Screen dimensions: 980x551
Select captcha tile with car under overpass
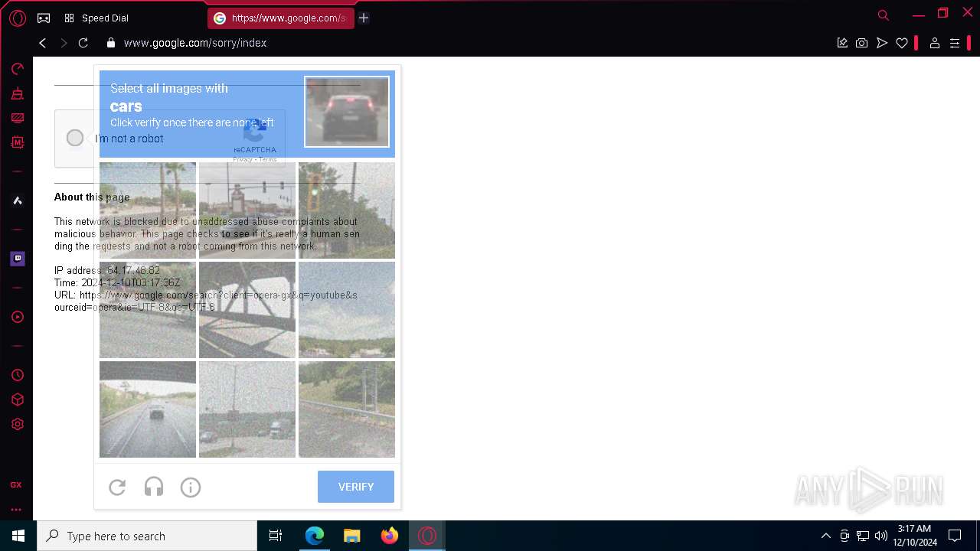[148, 409]
